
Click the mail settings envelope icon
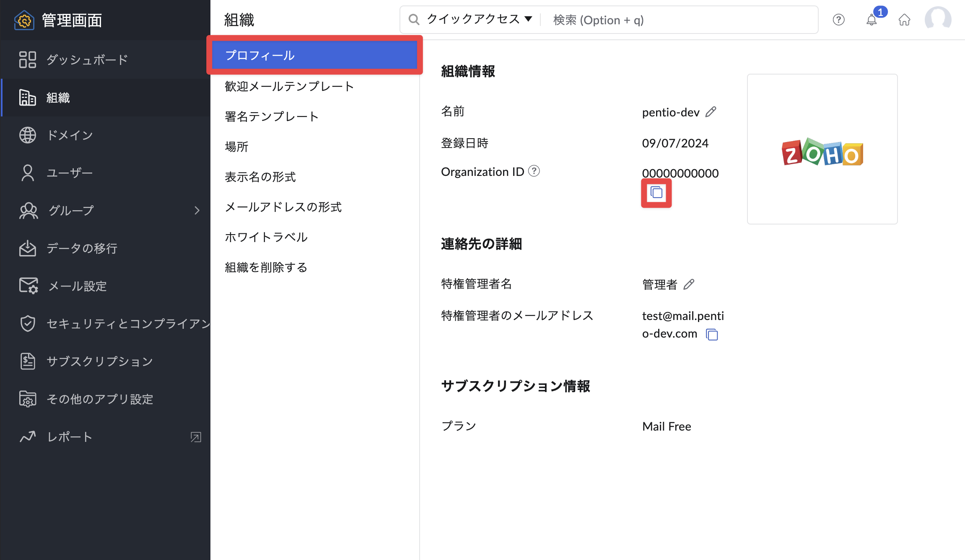[x=29, y=286]
